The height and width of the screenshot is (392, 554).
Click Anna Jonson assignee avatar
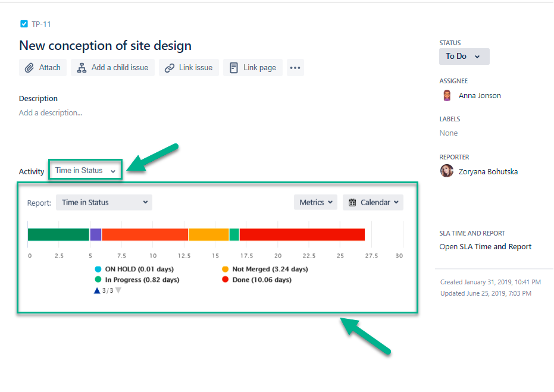click(x=447, y=95)
